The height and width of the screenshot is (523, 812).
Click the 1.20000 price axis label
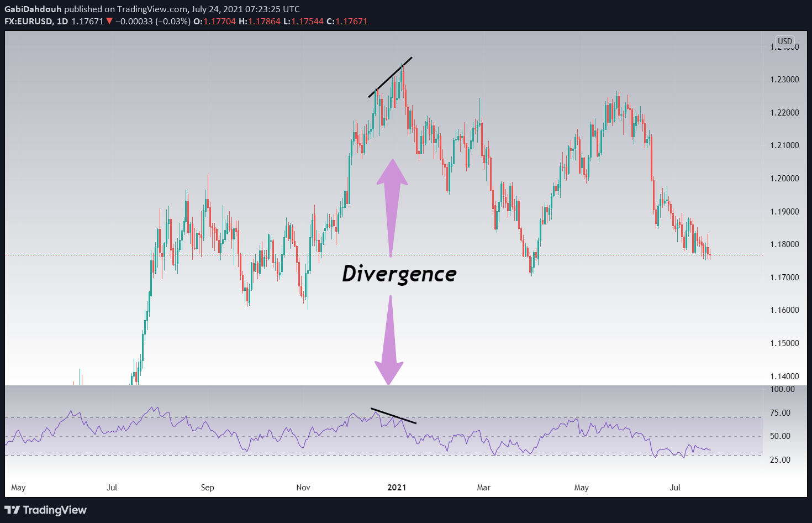[784, 179]
